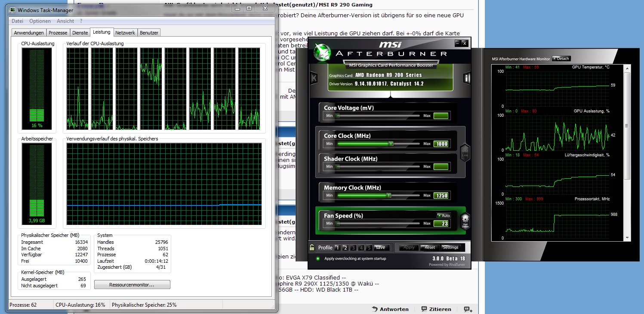Switch to the Benutzer tab
Viewport: 644px width, 314px height.
click(149, 33)
